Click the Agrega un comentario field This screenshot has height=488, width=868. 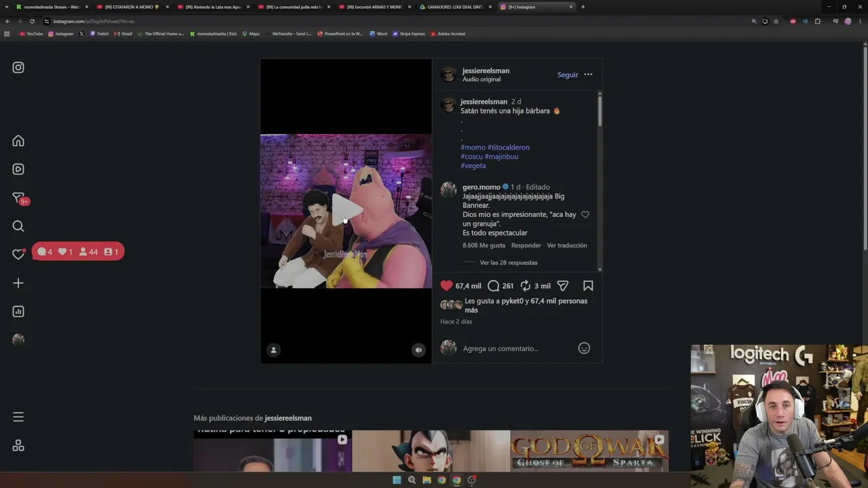517,348
